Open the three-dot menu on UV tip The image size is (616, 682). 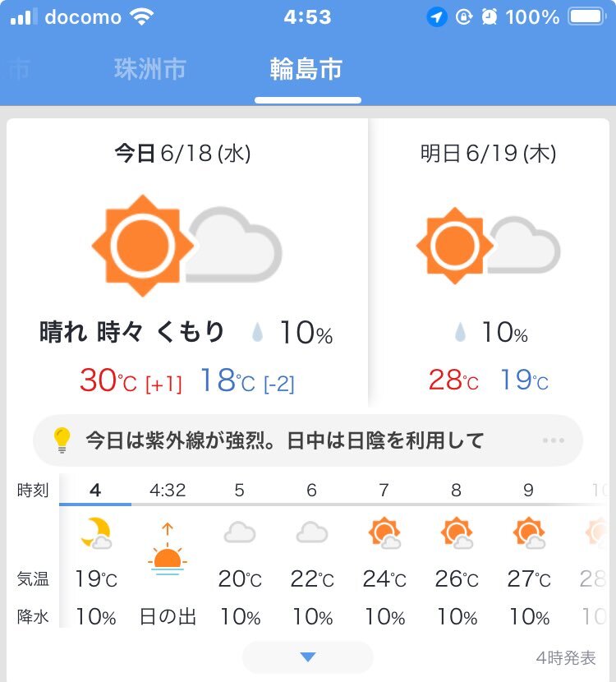(554, 440)
